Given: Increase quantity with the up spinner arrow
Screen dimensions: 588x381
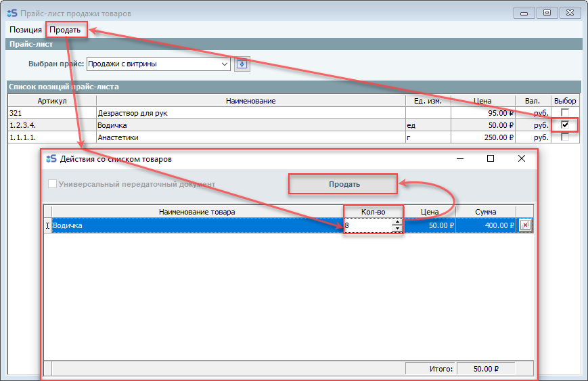Looking at the screenshot, I should (x=397, y=222).
